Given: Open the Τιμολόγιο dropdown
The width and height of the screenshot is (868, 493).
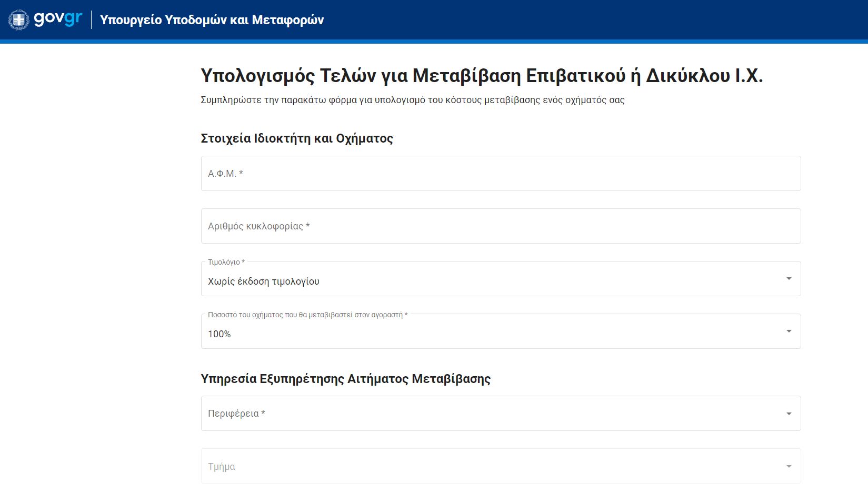Looking at the screenshot, I should pyautogui.click(x=501, y=279).
